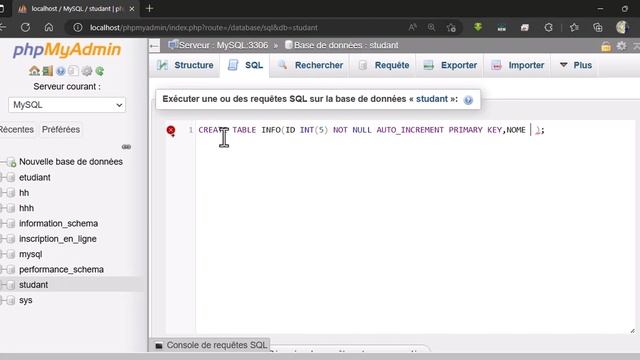Click the read aloud icon in address bar
The height and width of the screenshot is (360, 640).
click(x=413, y=27)
